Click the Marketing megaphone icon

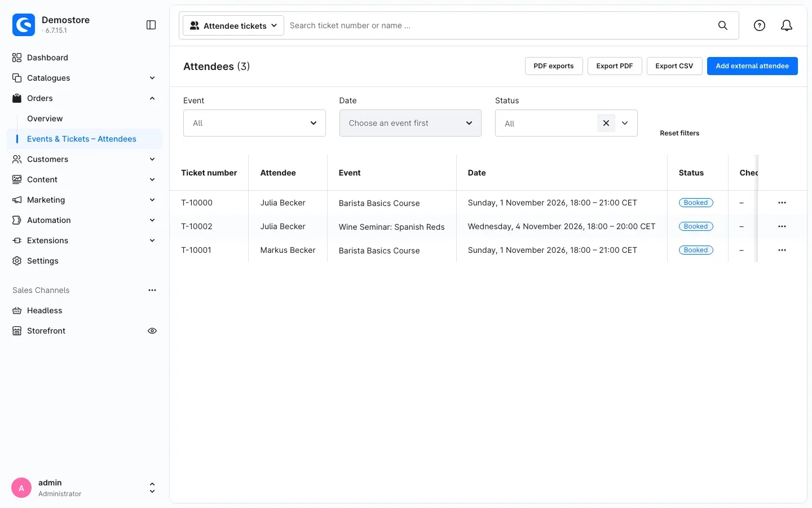pos(17,200)
